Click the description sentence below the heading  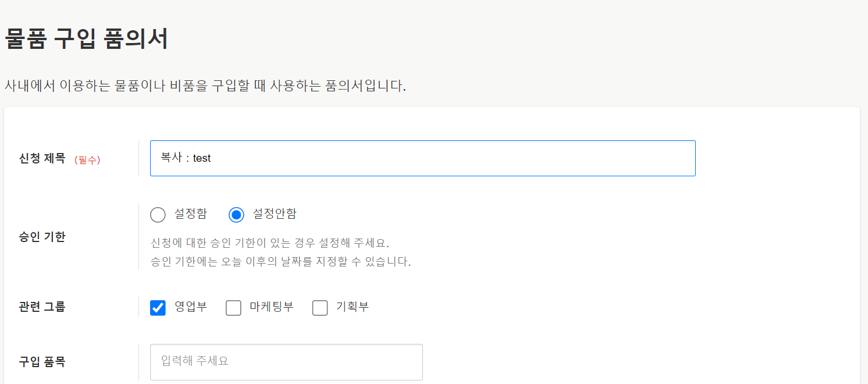[205, 86]
